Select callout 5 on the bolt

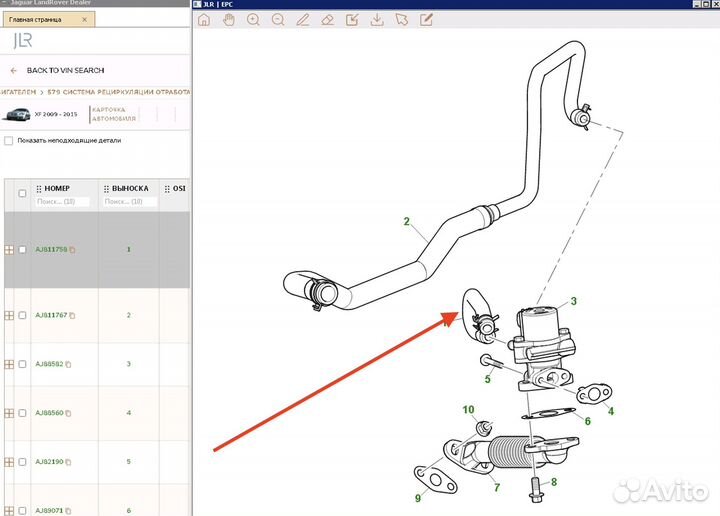[x=488, y=379]
